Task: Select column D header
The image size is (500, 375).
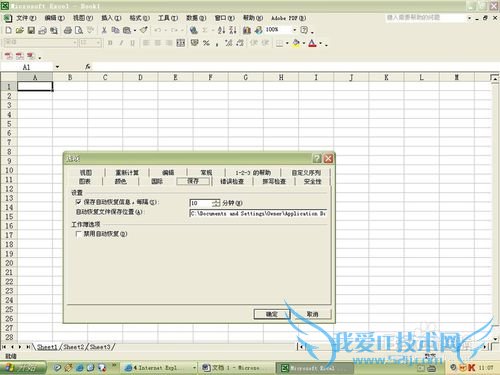Action: tap(140, 77)
